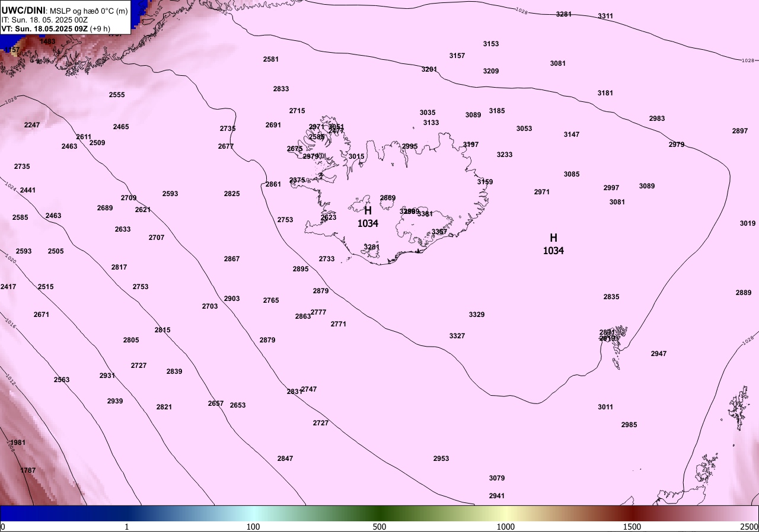
Task: Click the value 2861
Action: 273,184
